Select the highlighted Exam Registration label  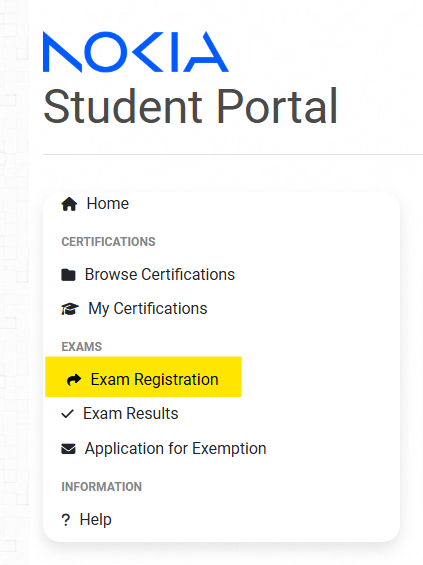click(x=155, y=379)
